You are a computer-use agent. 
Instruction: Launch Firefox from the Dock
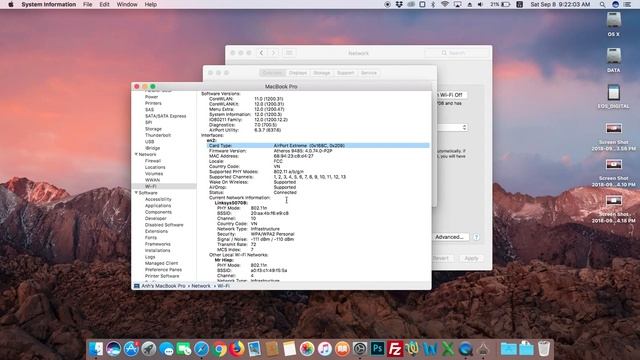click(x=237, y=349)
